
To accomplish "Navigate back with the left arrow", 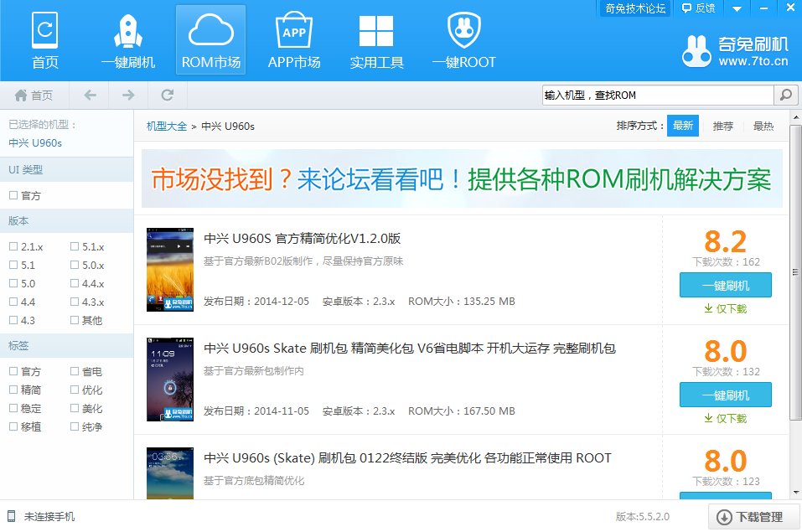I will pos(89,95).
